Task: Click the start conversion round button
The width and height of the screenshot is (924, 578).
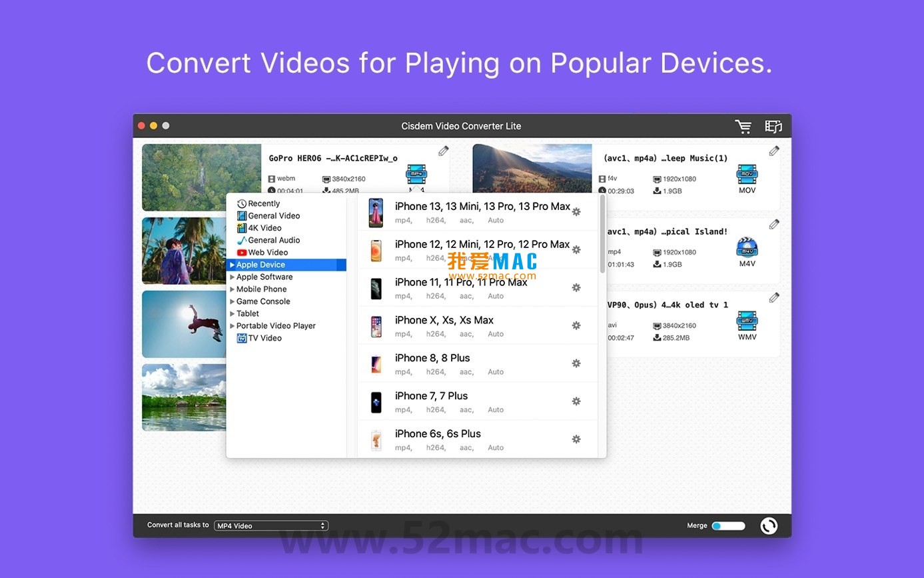Action: pos(769,525)
